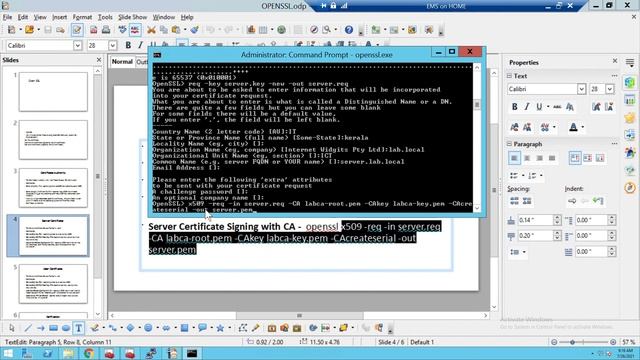Click the Shadow text icon in Properties panel
The height and width of the screenshot is (360, 640).
coord(570,107)
